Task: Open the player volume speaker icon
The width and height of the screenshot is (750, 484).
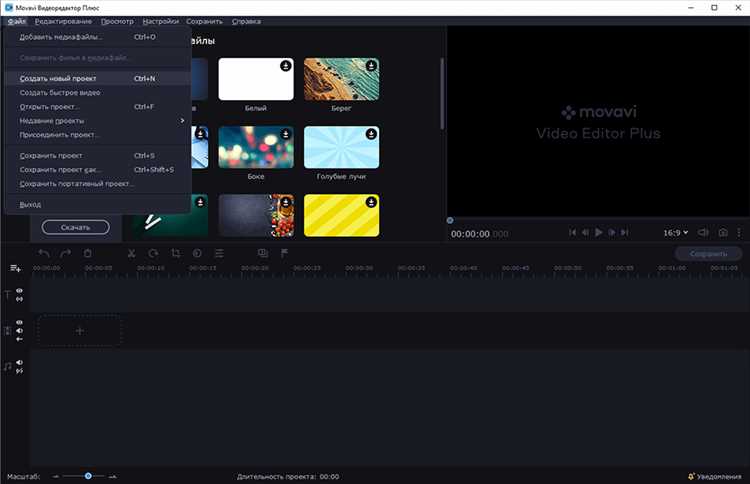Action: click(703, 232)
